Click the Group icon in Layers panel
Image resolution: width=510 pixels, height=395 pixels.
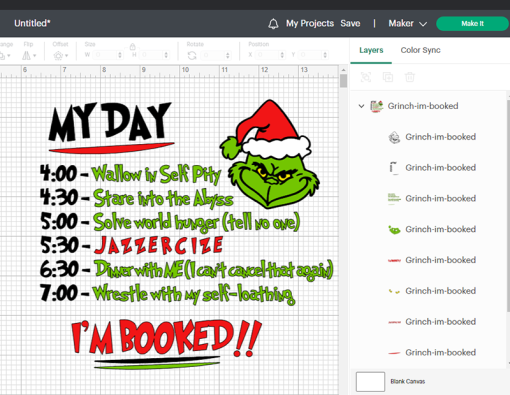click(x=366, y=77)
